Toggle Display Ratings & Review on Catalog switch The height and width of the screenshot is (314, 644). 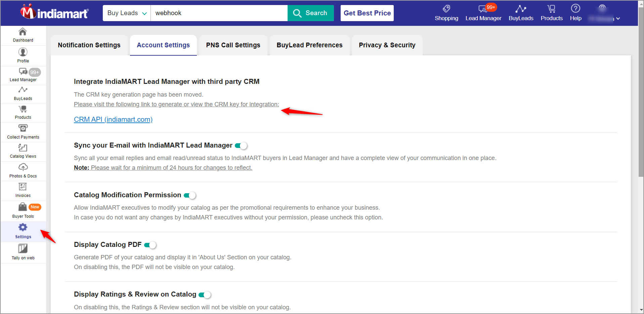click(205, 295)
